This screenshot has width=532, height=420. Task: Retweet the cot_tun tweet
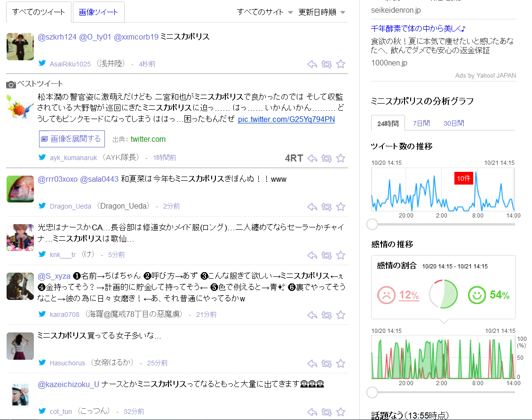point(326,412)
